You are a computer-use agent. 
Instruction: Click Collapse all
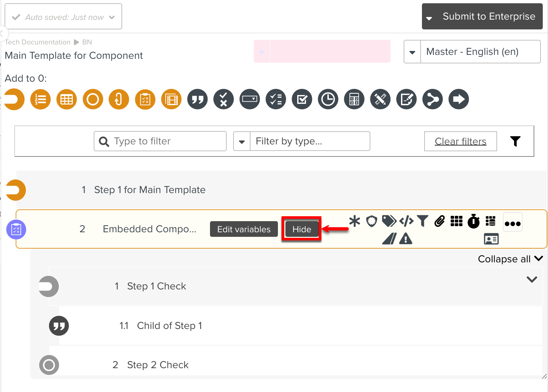510,259
